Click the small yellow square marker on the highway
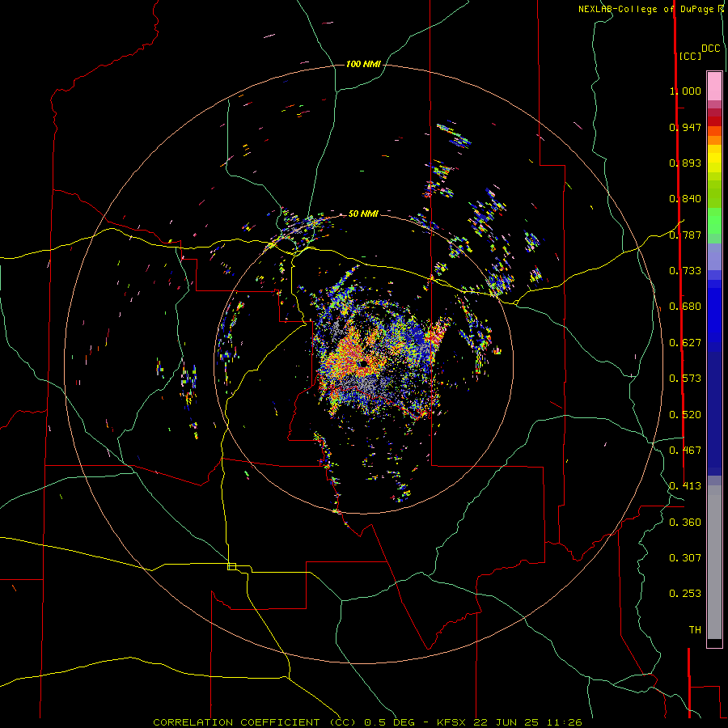Viewport: 728px width, 728px height. coord(231,566)
